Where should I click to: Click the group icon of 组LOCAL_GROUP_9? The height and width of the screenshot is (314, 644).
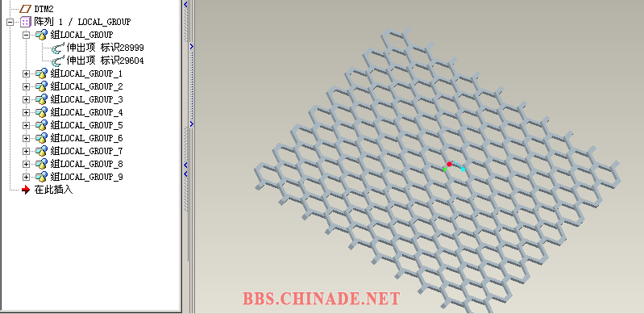pyautogui.click(x=41, y=177)
